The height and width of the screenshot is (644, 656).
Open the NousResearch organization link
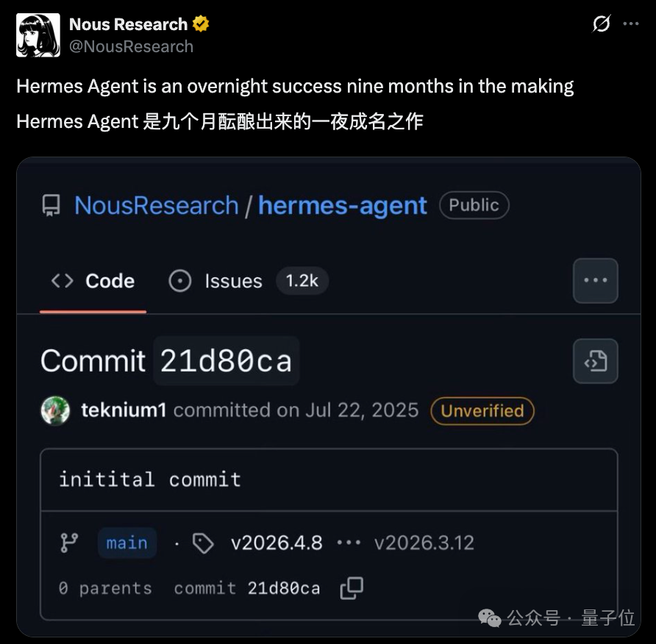click(x=157, y=205)
